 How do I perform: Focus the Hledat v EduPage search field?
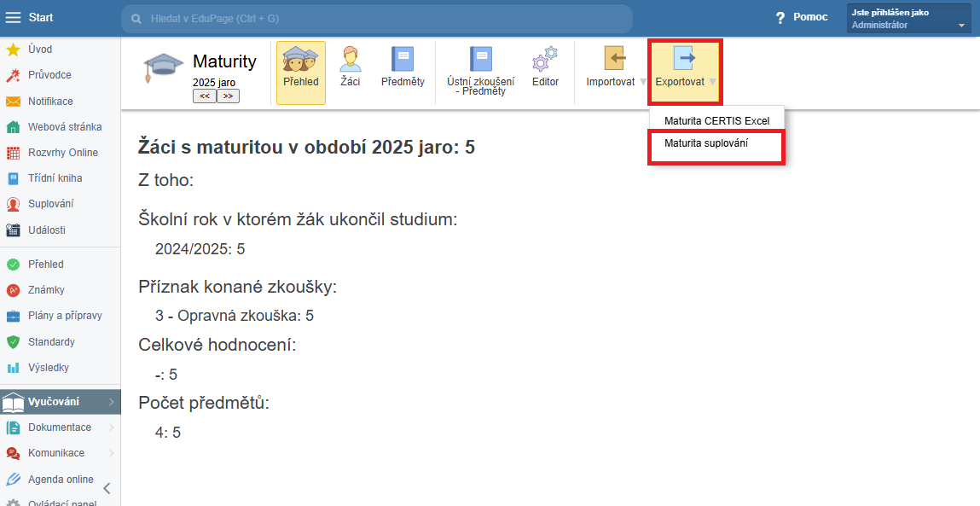[377, 19]
